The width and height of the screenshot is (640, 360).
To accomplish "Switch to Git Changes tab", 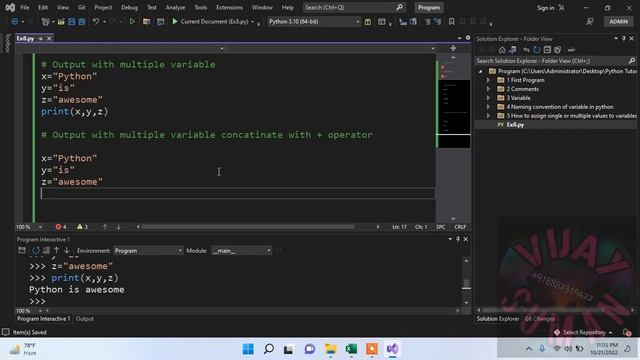I will click(540, 319).
